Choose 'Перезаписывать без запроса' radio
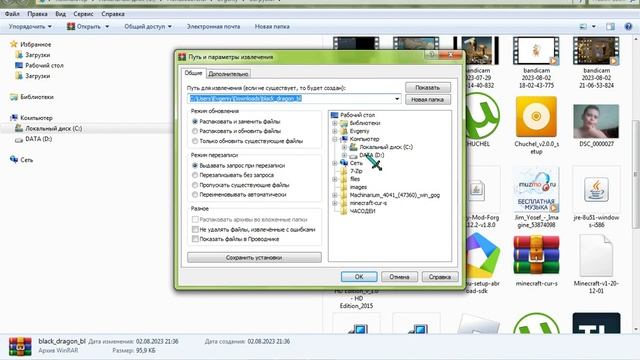The width and height of the screenshot is (640, 360). click(195, 175)
